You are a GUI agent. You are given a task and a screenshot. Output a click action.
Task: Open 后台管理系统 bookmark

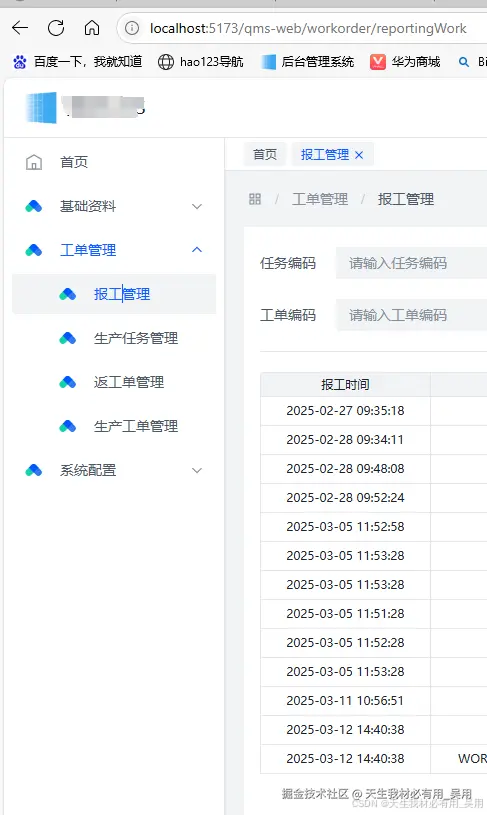coord(308,62)
